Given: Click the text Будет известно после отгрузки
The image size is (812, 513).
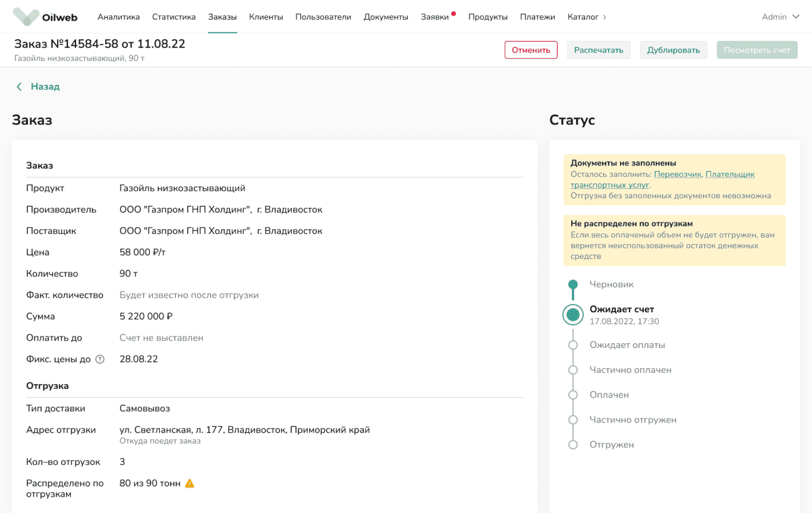Looking at the screenshot, I should [189, 295].
